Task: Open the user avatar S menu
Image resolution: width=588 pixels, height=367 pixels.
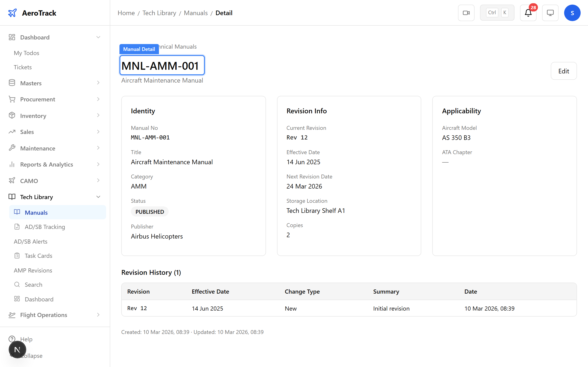Action: tap(572, 13)
